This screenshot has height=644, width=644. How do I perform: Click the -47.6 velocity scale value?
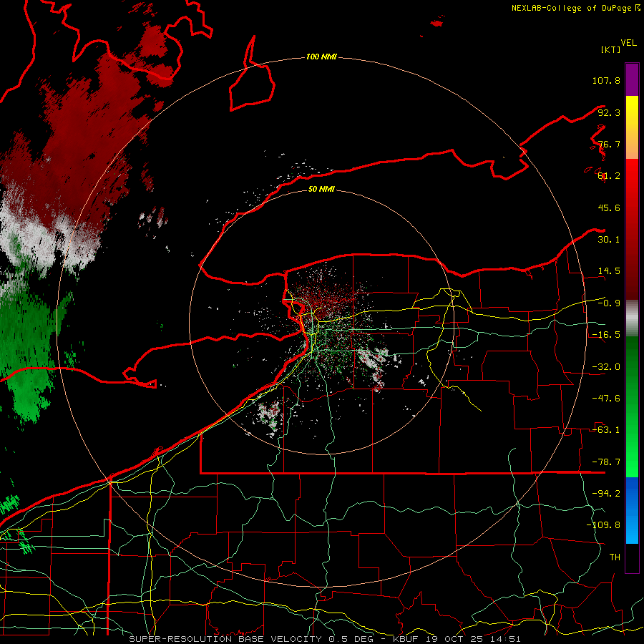(x=606, y=399)
